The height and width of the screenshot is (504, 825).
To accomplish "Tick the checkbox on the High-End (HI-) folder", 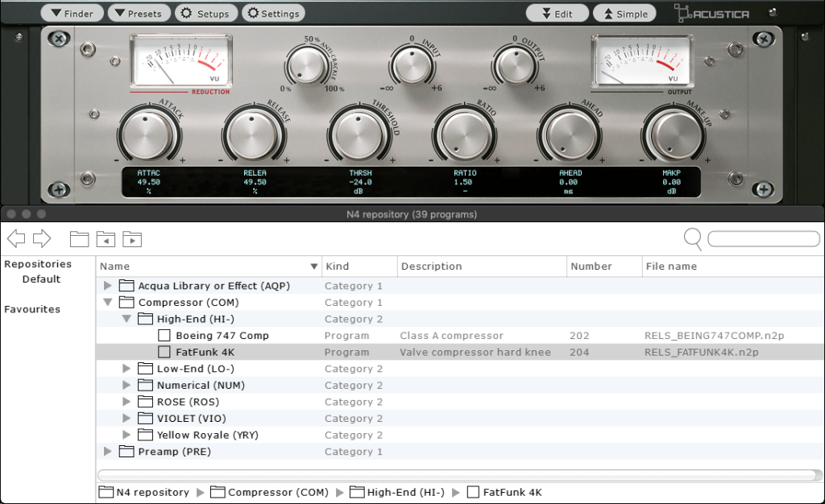I will [146, 319].
